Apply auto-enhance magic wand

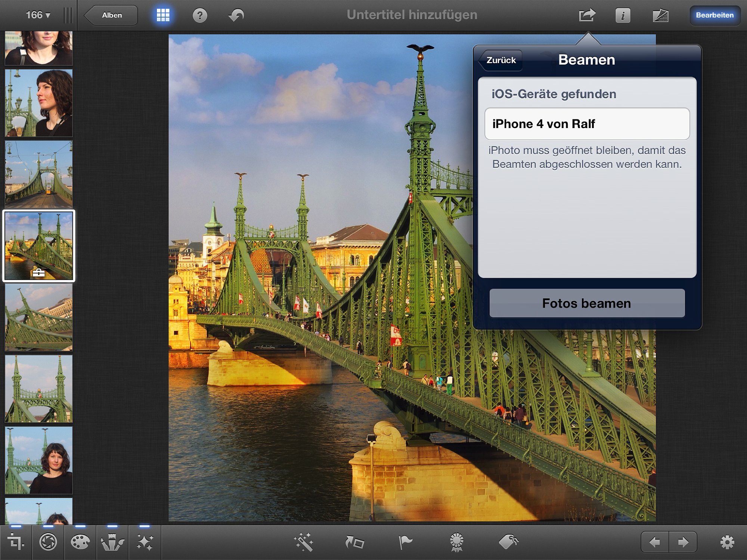pyautogui.click(x=303, y=542)
